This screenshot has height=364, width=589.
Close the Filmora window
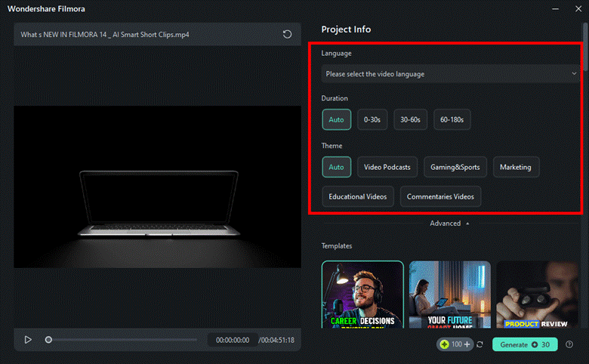578,8
